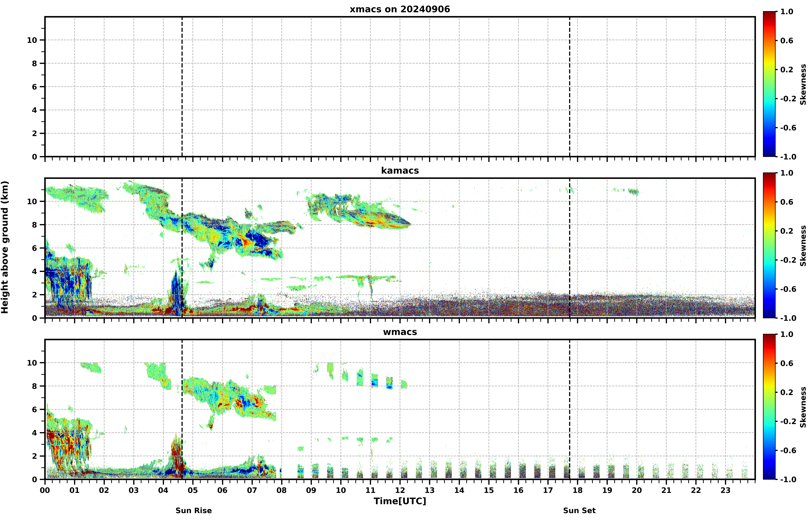Click the sunset dashed line in xmacs panel
Image resolution: width=812 pixels, height=520 pixels.
tap(569, 87)
